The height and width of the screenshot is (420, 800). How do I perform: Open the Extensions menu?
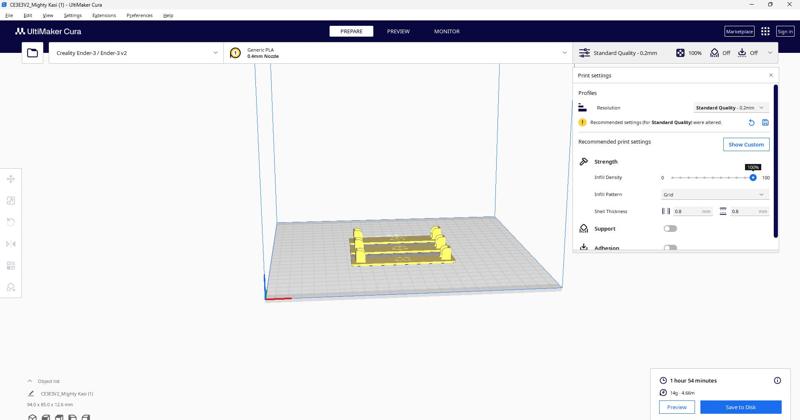104,15
